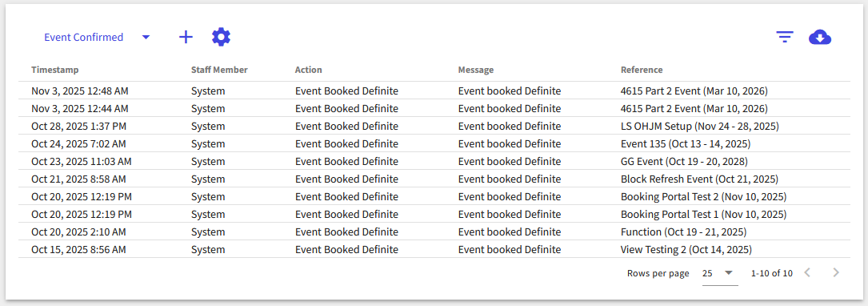Select the Nov 3, 2025 12:44 AM timestamp
Image resolution: width=868 pixels, height=306 pixels.
pos(80,109)
